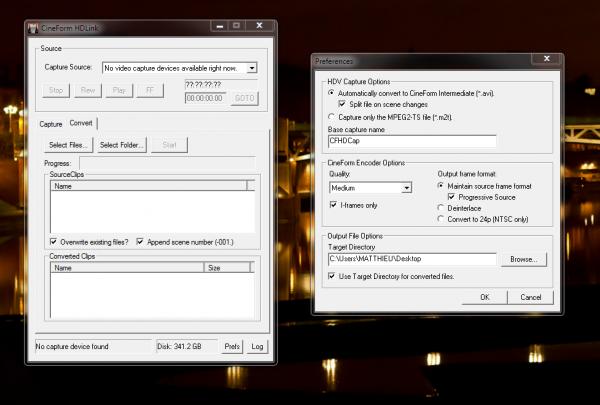Click the Play transport button

(119, 90)
